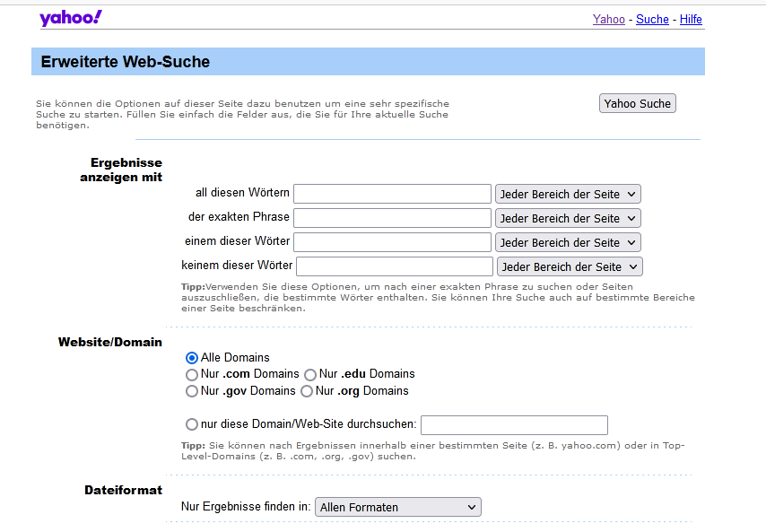Click the Yahoo Suche button
The height and width of the screenshot is (532, 766).
pyautogui.click(x=638, y=103)
